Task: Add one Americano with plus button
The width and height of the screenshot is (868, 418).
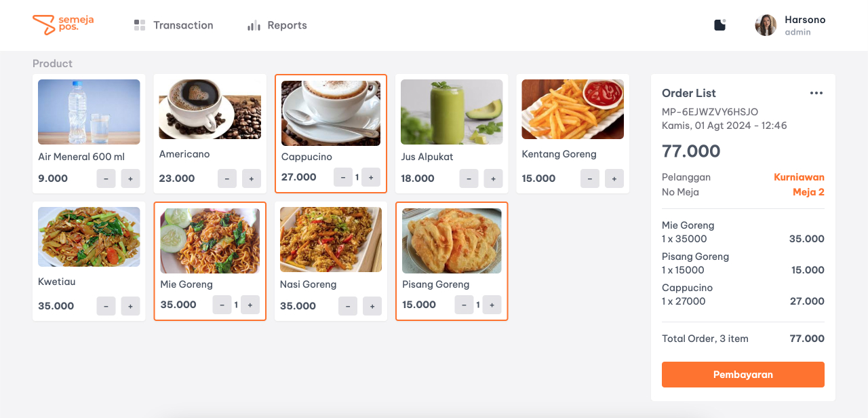Action: (251, 178)
